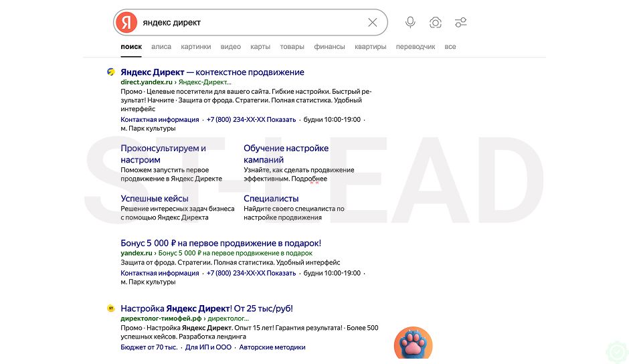
Task: Click the yellow favicon next to Настройка result
Action: [x=111, y=308]
